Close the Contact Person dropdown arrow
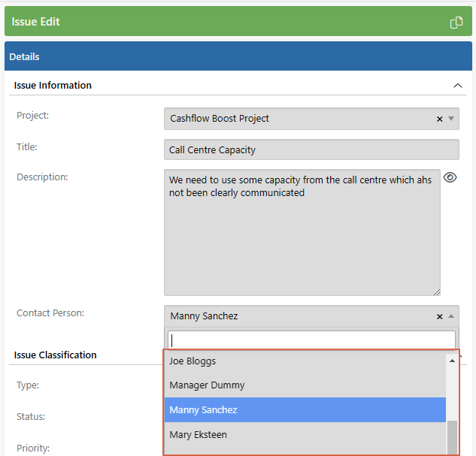Image resolution: width=476 pixels, height=456 pixels. pos(451,316)
